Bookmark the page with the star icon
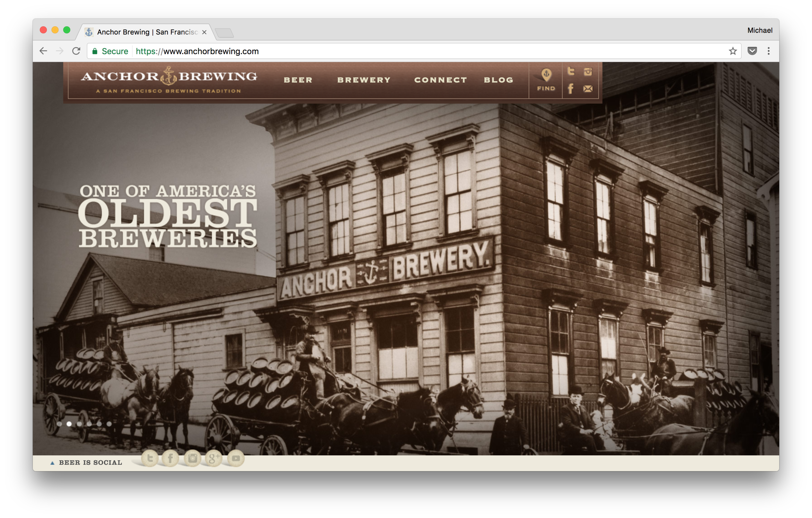The image size is (812, 518). (732, 51)
